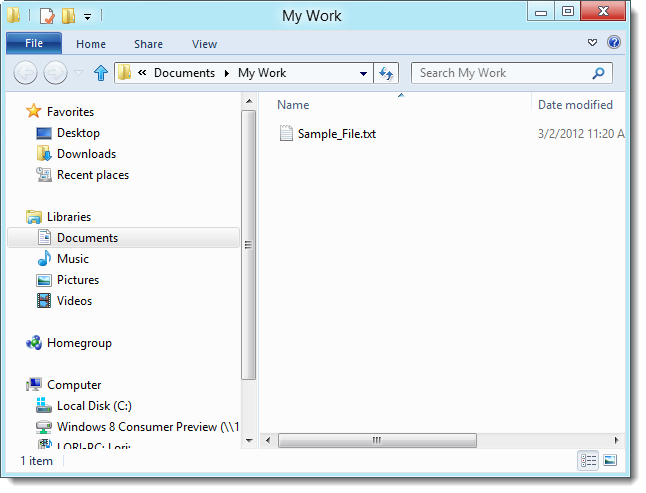Select the Documents library
Screen dimensions: 646x493
[x=124, y=238]
